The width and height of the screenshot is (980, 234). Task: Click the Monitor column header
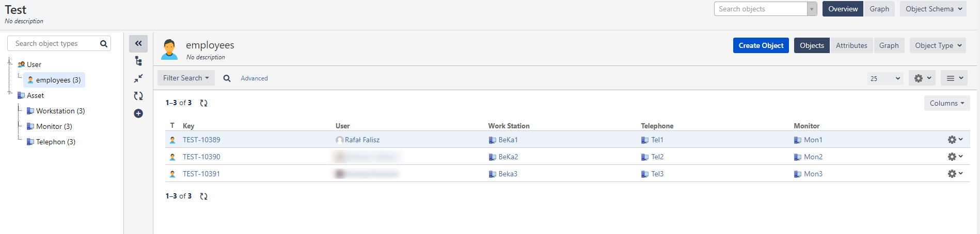pos(807,126)
